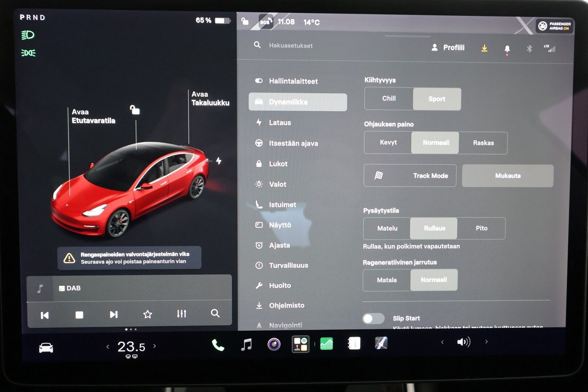This screenshot has height=392, width=588.
Task: Toggle the Slip Start switch
Action: pyautogui.click(x=373, y=319)
